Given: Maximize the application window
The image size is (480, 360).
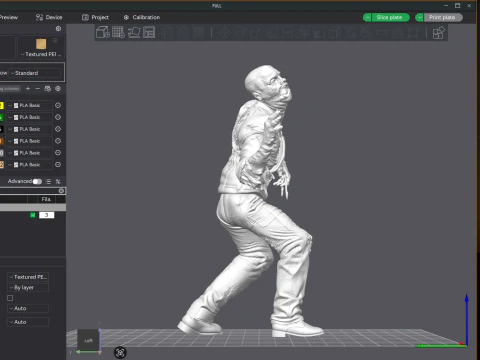Looking at the screenshot, I should pyautogui.click(x=458, y=5).
